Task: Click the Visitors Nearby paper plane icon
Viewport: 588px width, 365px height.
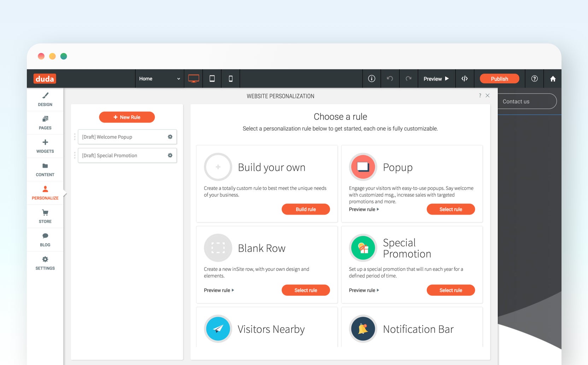Action: [x=218, y=329]
